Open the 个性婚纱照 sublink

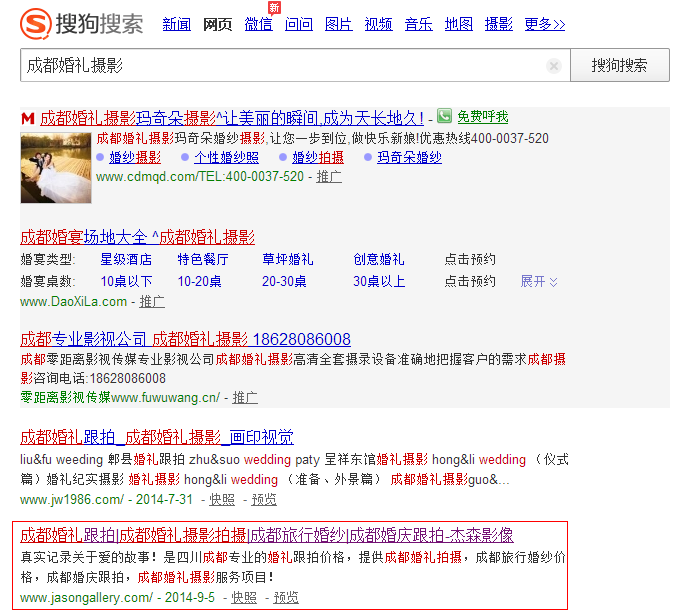pos(226,157)
